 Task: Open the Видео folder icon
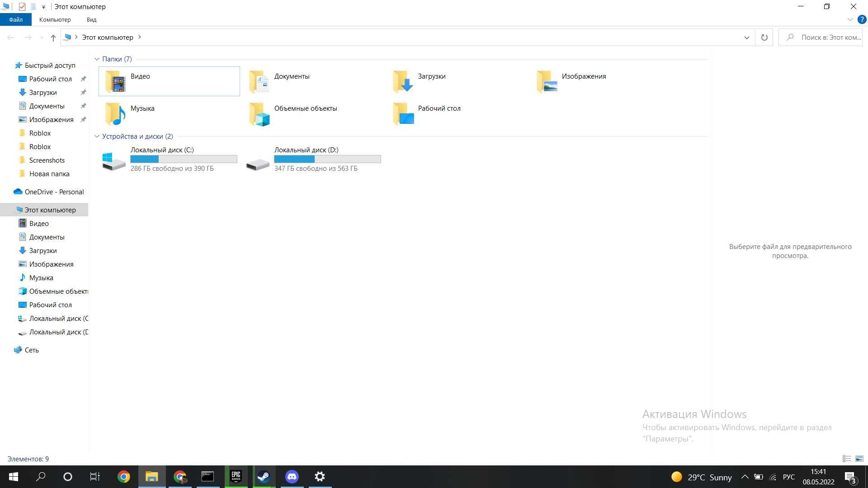pyautogui.click(x=115, y=82)
